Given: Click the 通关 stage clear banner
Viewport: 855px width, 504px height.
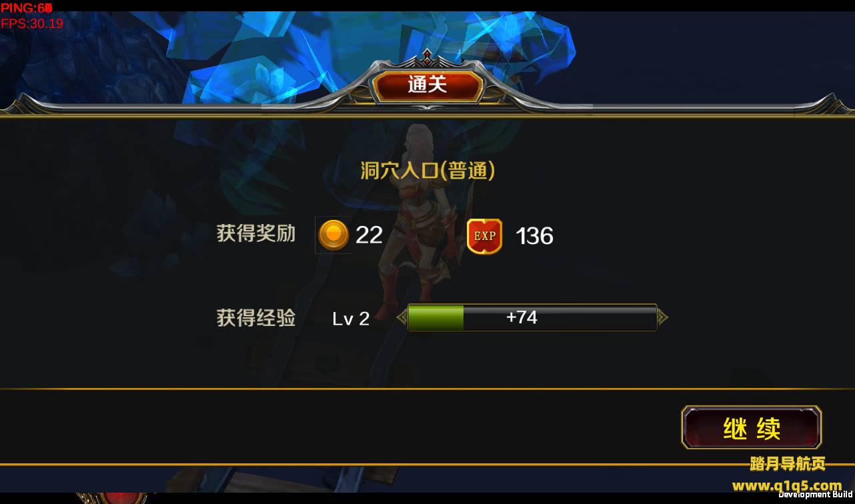Looking at the screenshot, I should [x=427, y=85].
